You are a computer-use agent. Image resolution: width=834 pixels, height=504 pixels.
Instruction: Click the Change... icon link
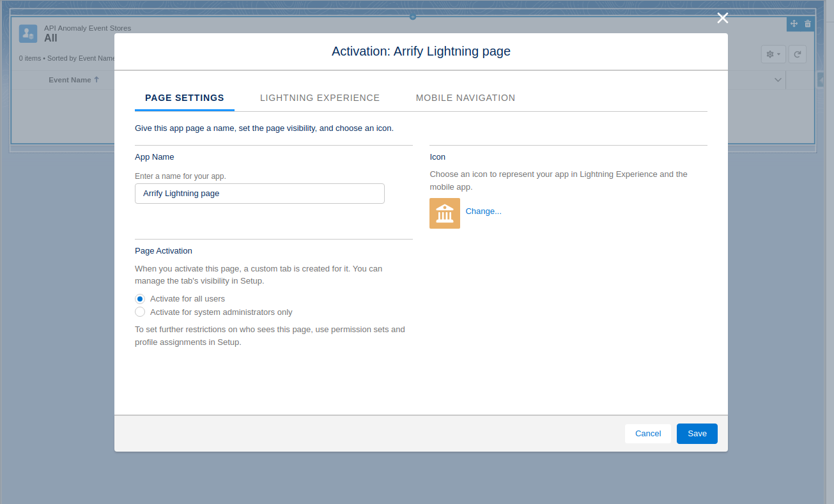point(483,211)
